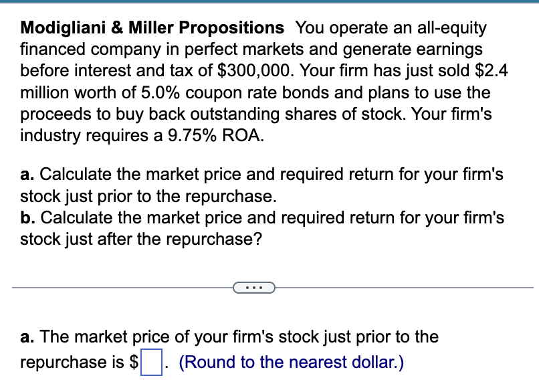Click the '5.0%' coupon rate value
Viewport: 539px width, 392px height.
[x=160, y=92]
